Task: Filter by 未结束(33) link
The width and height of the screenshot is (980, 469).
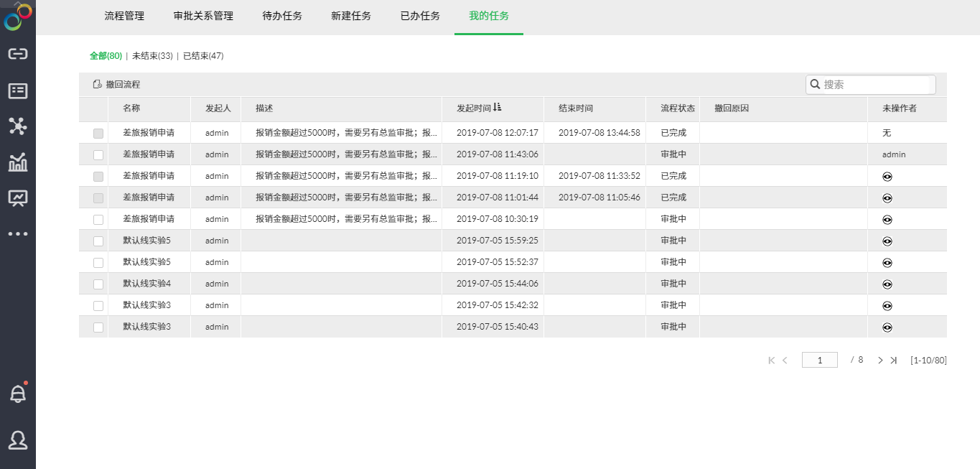Action: click(x=152, y=56)
